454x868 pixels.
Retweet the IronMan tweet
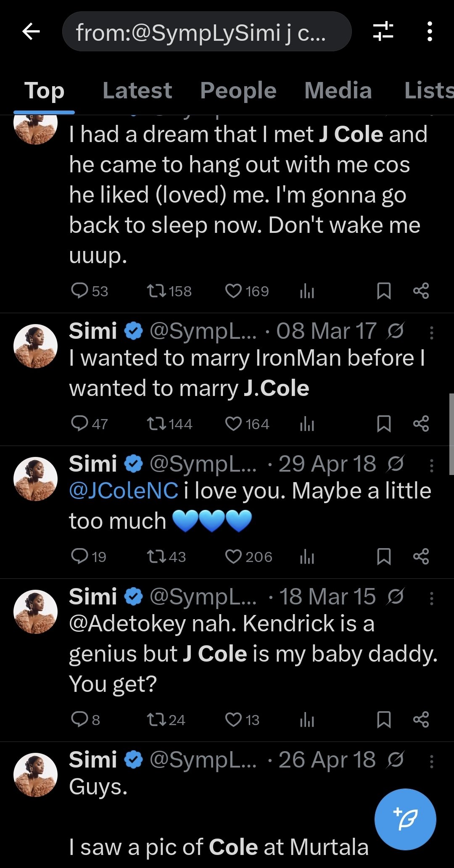tap(156, 424)
